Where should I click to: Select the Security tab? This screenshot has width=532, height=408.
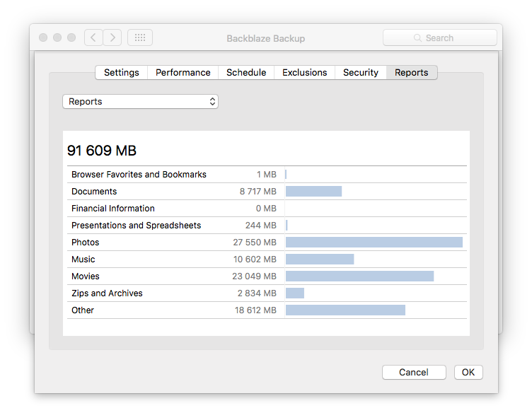click(x=360, y=73)
